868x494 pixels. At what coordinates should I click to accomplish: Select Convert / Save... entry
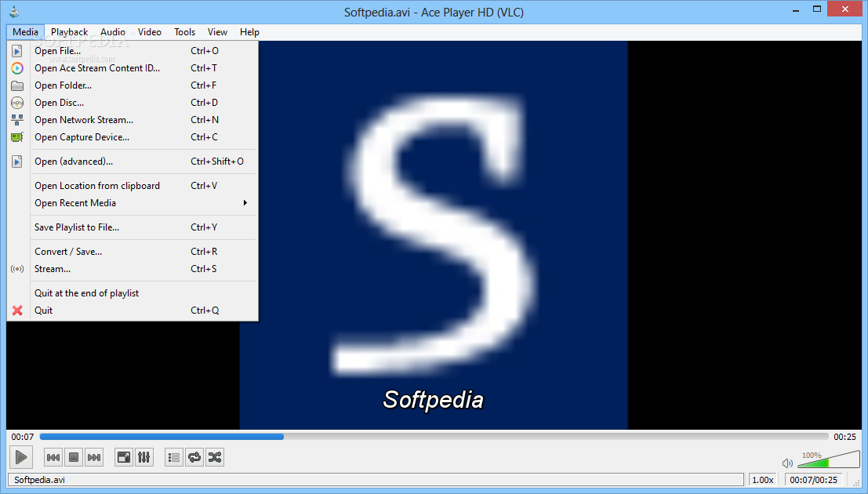[133, 252]
